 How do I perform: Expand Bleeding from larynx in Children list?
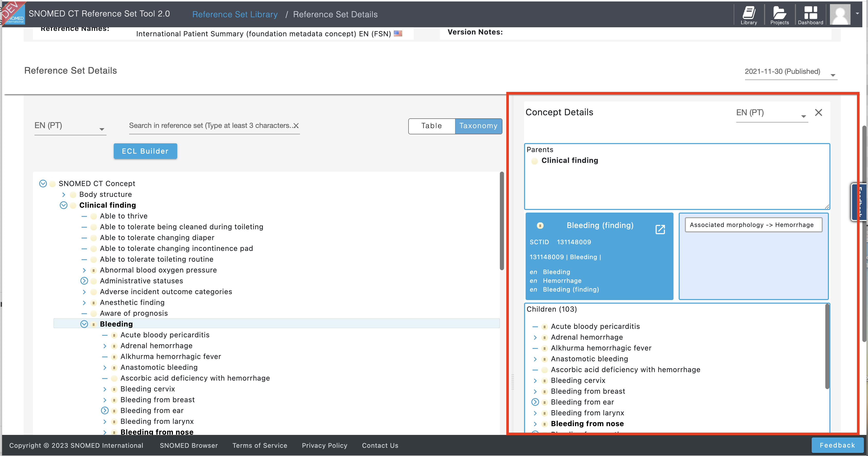coord(535,413)
